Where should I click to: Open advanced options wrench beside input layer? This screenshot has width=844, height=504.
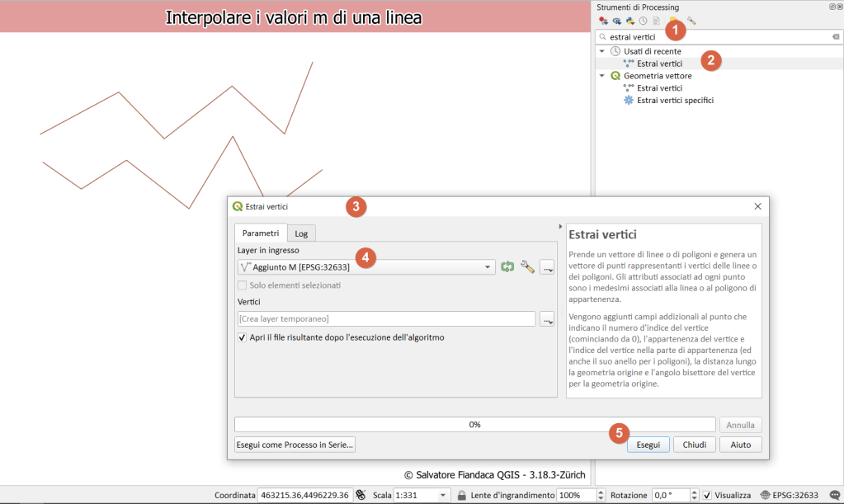pos(527,266)
